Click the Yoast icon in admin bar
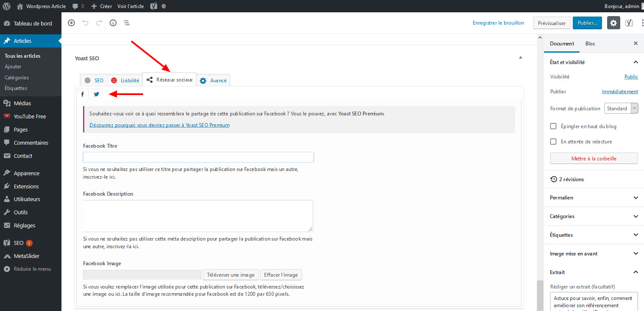The width and height of the screenshot is (644, 311). pyautogui.click(x=154, y=6)
